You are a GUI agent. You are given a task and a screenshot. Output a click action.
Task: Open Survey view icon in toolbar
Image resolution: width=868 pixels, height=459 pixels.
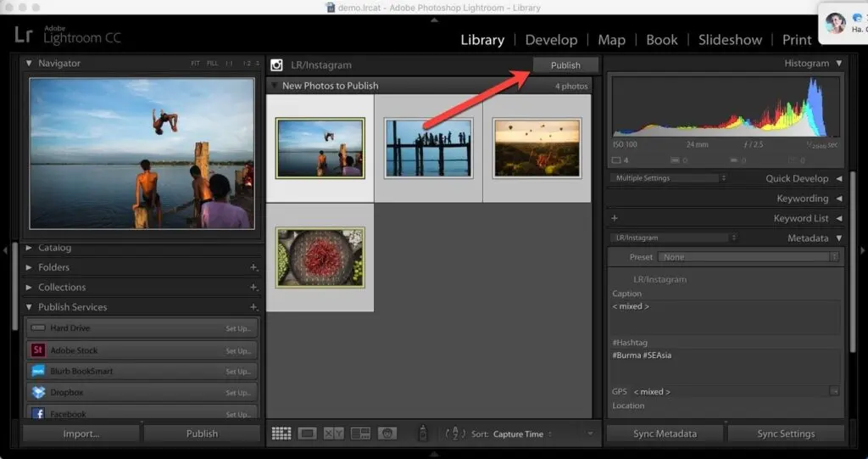click(361, 434)
